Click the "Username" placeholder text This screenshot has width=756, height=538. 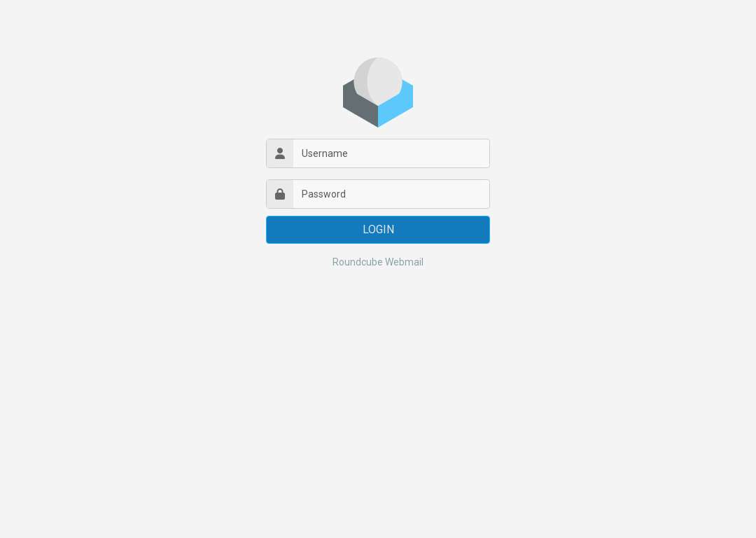[x=325, y=153]
